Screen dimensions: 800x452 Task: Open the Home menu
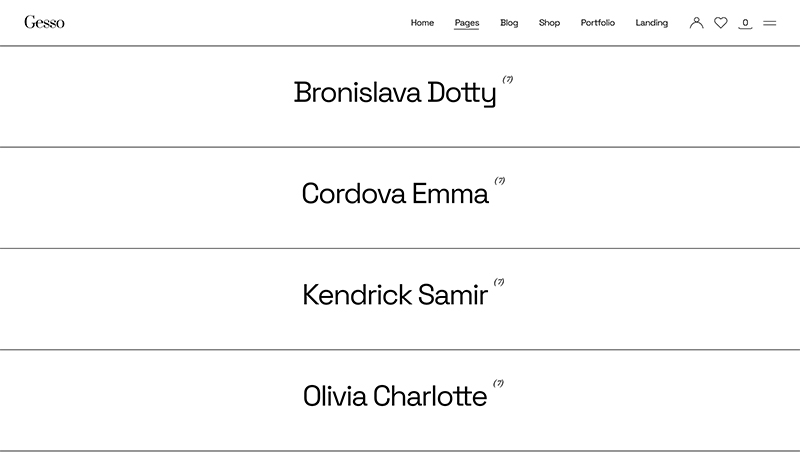422,23
